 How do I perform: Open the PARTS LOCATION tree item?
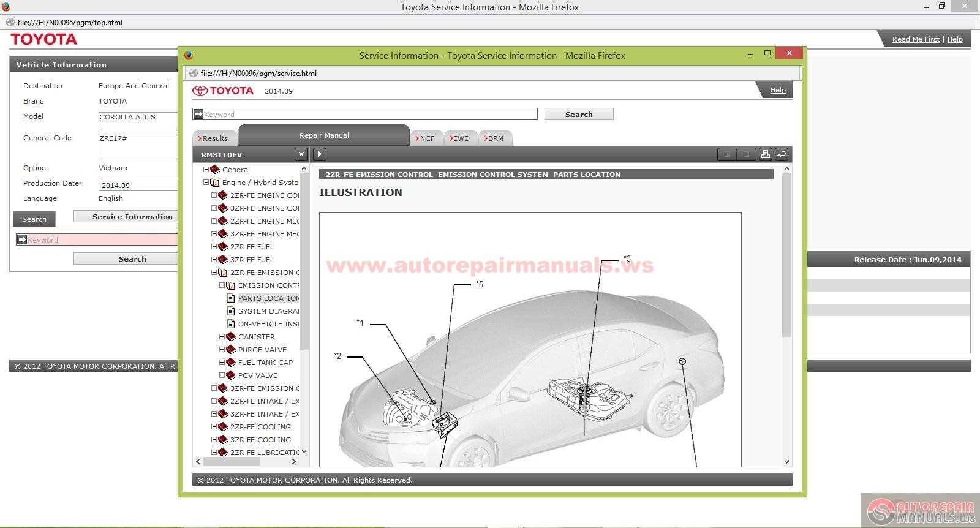tap(268, 298)
